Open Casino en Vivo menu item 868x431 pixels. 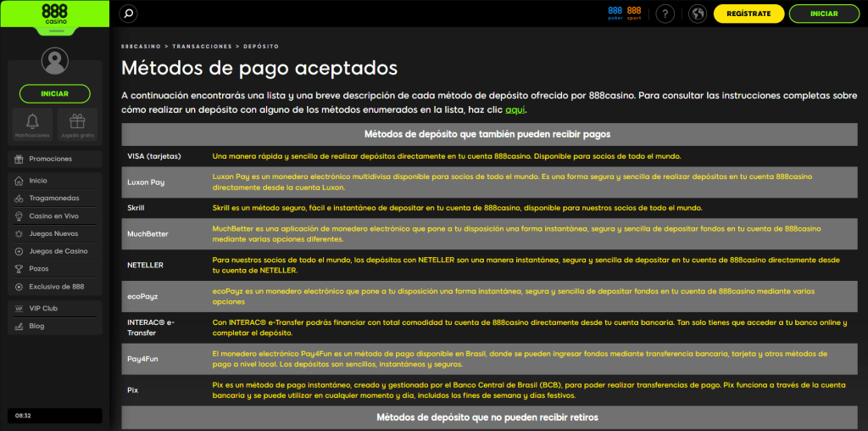tap(55, 216)
